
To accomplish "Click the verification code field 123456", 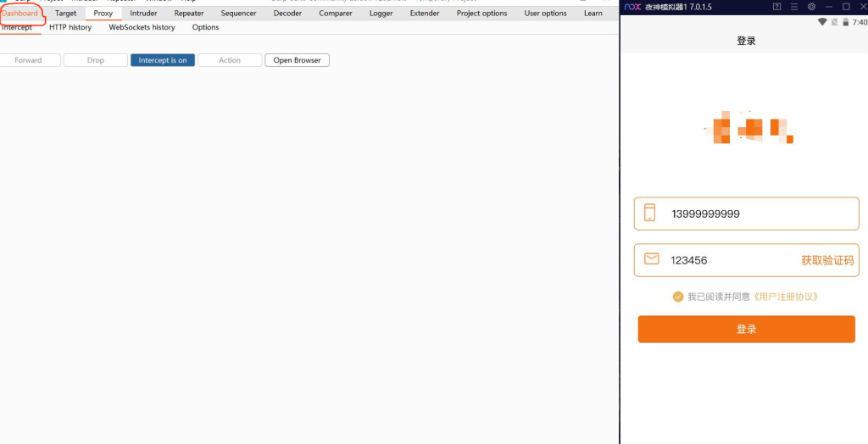I will click(746, 260).
